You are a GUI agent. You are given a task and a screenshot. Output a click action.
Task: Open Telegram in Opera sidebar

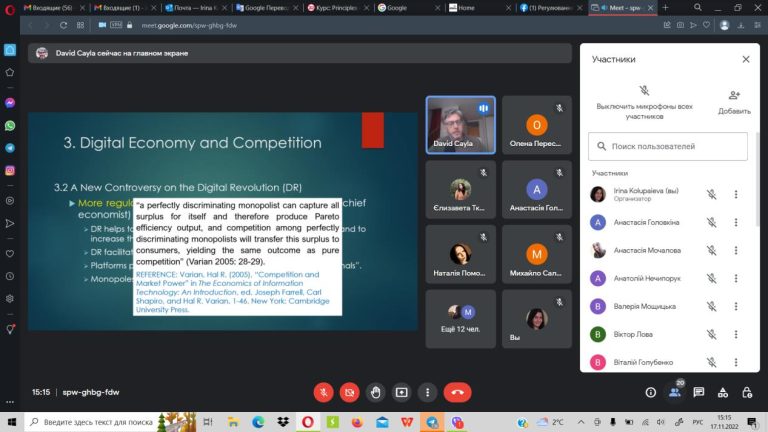pyautogui.click(x=10, y=148)
